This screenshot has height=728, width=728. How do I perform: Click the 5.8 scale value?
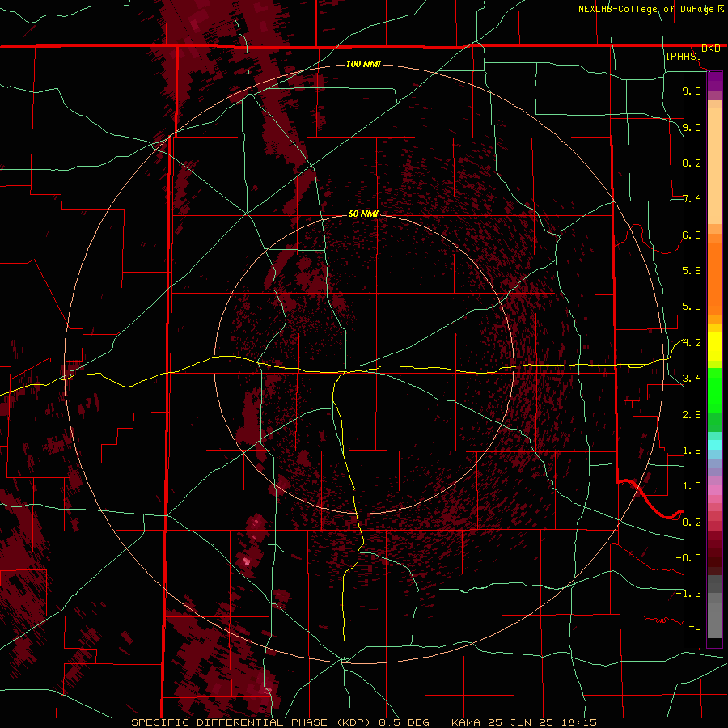click(692, 270)
